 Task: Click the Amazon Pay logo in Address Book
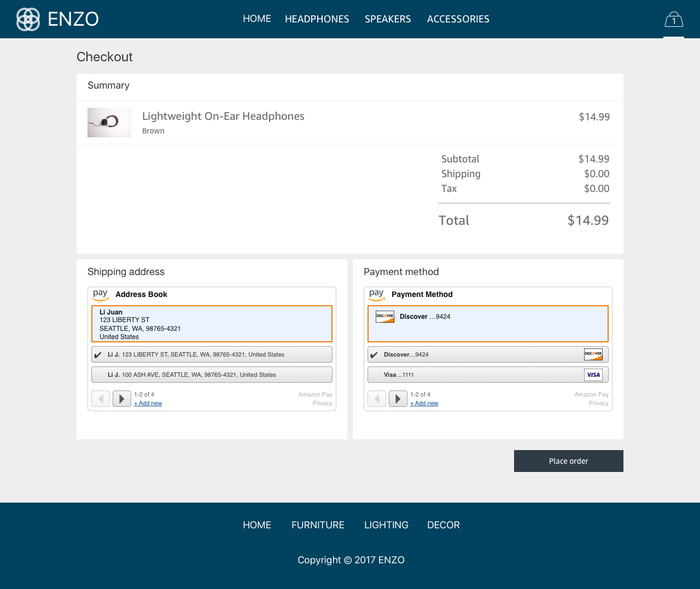pyautogui.click(x=101, y=295)
